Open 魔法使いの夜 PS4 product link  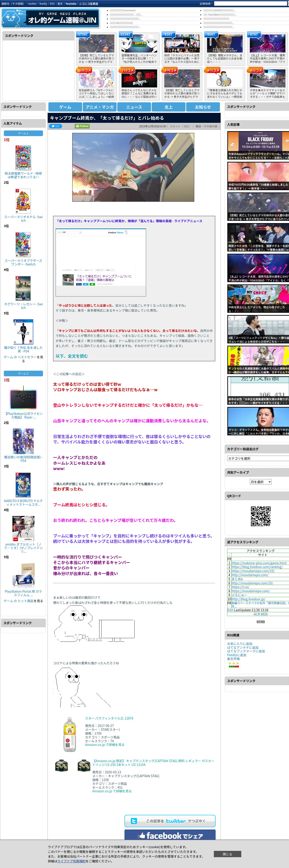(23, 459)
